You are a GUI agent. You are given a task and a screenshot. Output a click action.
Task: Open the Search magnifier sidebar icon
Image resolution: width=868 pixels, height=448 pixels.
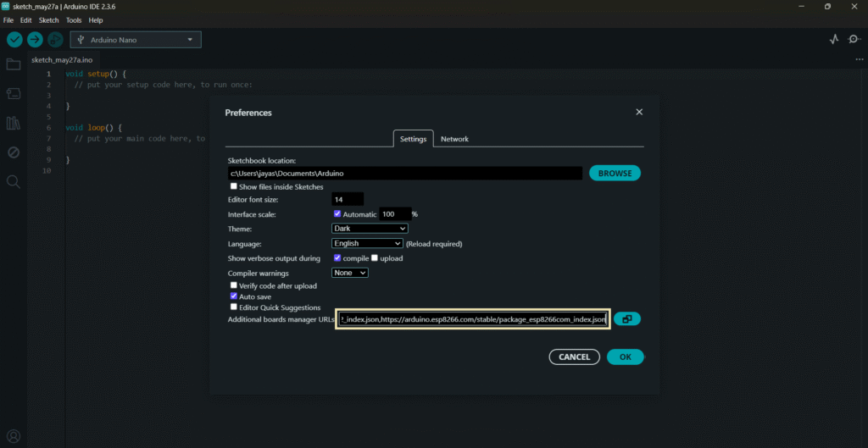point(14,181)
